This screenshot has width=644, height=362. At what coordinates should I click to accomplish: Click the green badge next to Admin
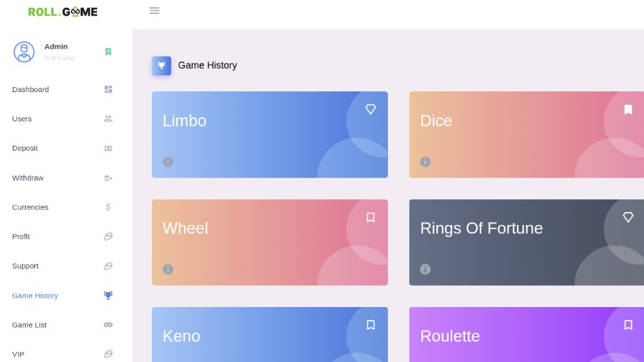click(108, 51)
